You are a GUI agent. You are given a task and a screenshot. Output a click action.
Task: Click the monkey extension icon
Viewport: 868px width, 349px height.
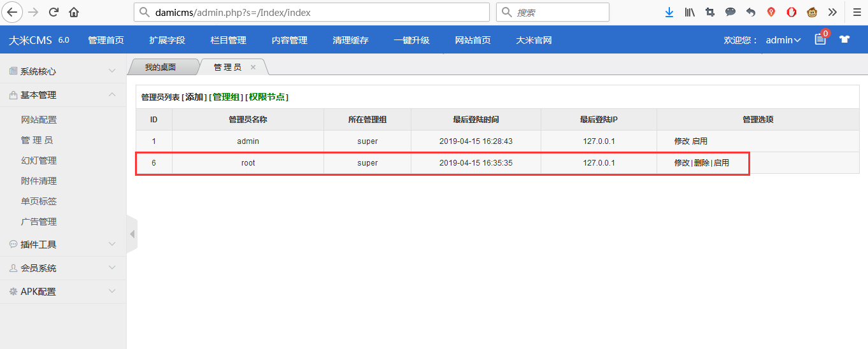point(812,12)
